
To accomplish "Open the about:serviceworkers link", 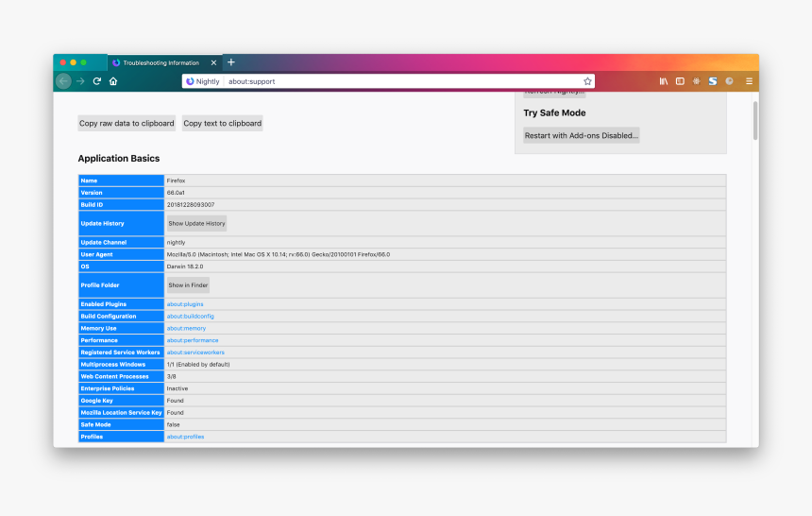I will [195, 353].
